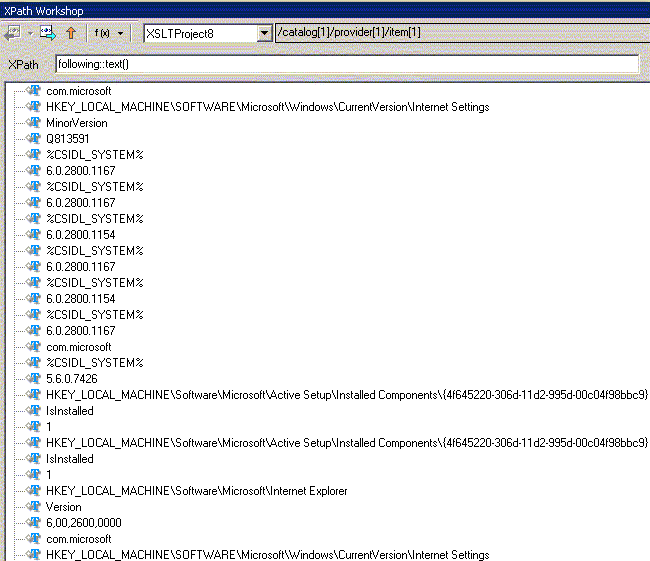
Task: Click node icon beside the Internet Explorer registry key
Action: click(x=33, y=491)
